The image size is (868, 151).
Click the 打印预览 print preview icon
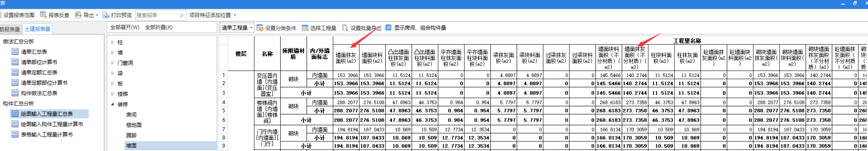pyautogui.click(x=106, y=15)
